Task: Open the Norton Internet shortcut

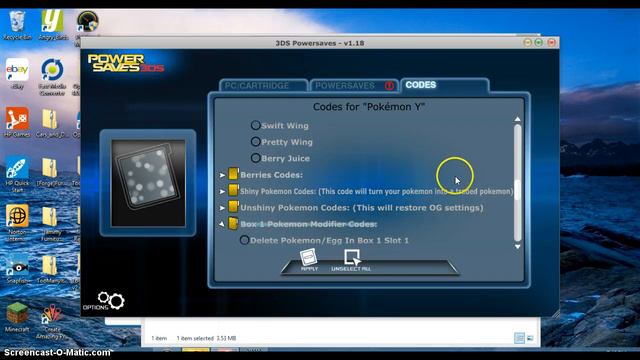Action: [x=17, y=223]
